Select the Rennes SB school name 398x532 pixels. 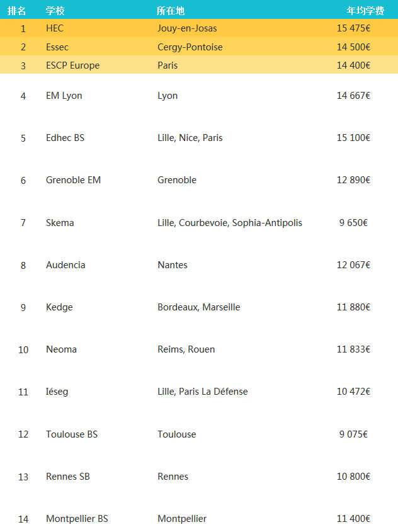pyautogui.click(x=68, y=477)
